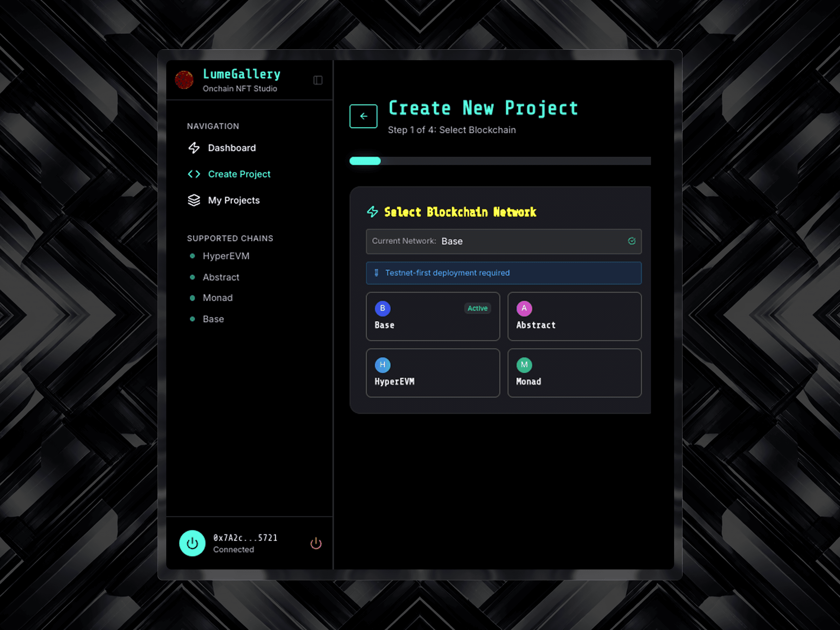
Task: Select the Abstract network card
Action: pos(574,316)
